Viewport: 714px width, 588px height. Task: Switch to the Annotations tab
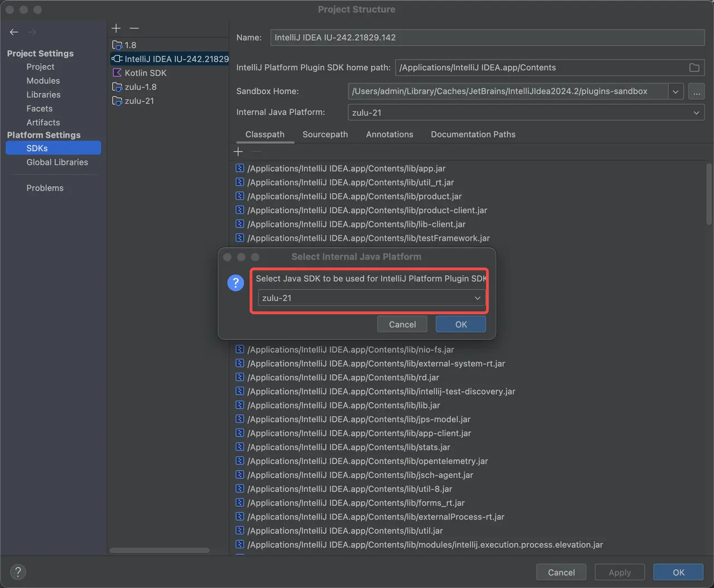click(389, 134)
